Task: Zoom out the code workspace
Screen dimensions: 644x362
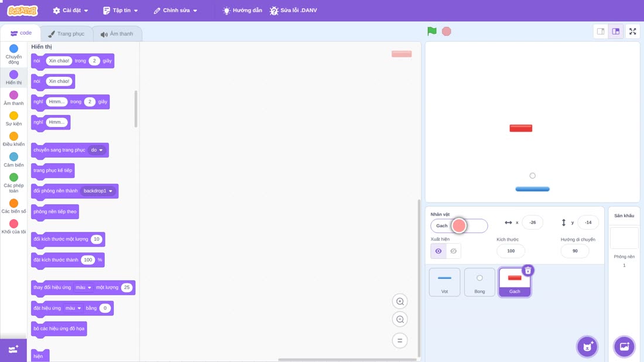Action: (x=400, y=319)
